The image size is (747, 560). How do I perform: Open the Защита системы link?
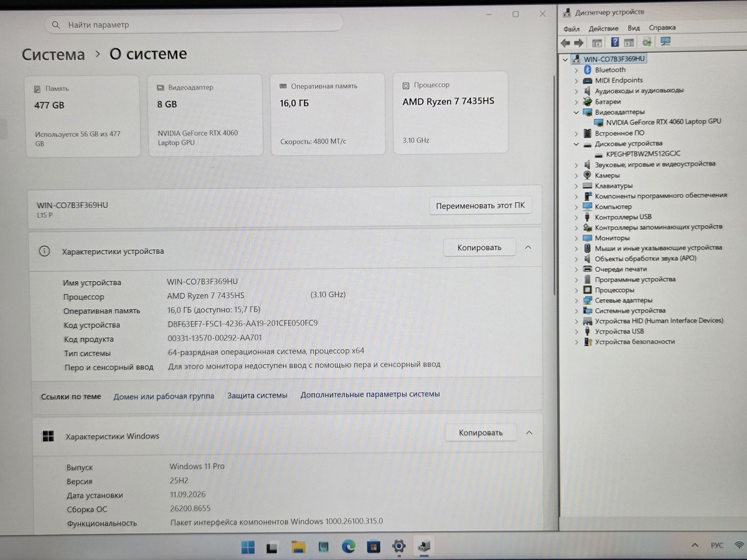[257, 395]
